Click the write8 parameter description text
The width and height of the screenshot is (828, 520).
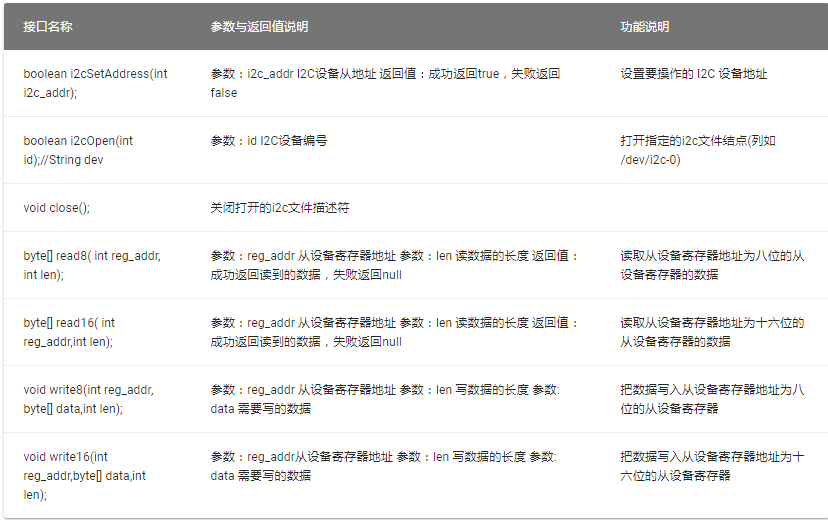pyautogui.click(x=385, y=399)
